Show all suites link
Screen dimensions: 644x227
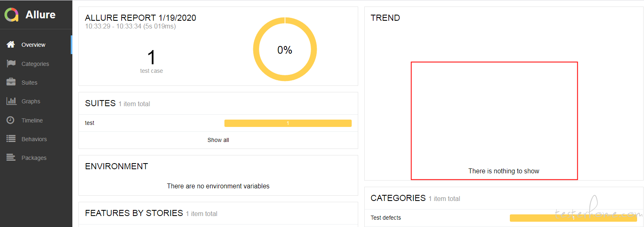(218, 140)
